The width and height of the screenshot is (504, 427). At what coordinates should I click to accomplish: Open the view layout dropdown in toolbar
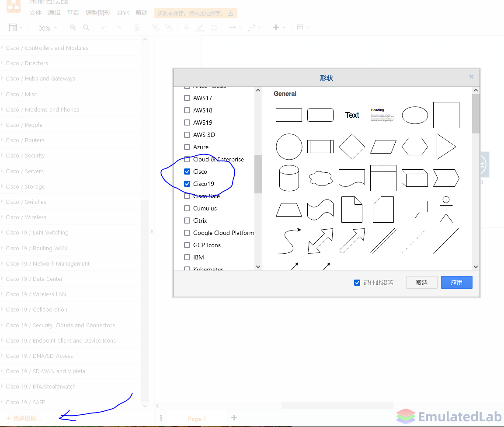tap(16, 28)
